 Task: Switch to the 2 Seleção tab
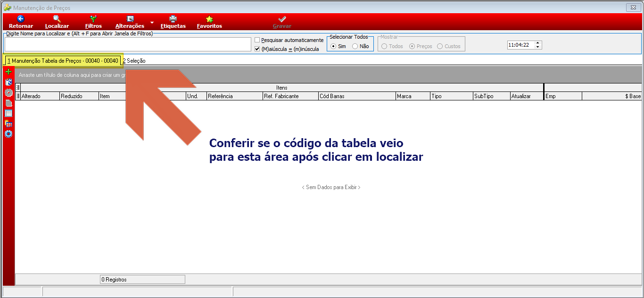coord(134,61)
